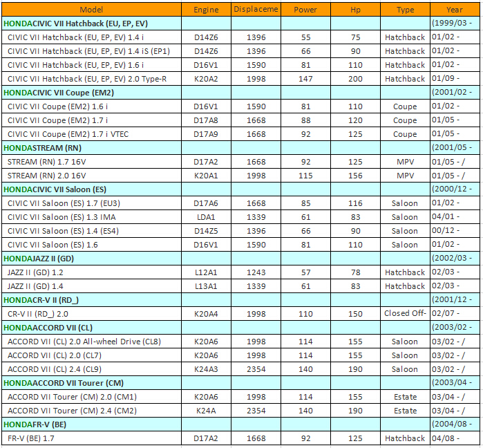Click the CIVIC VII Hatchback 1.4 i cell
The height and width of the screenshot is (448, 483).
[91, 37]
